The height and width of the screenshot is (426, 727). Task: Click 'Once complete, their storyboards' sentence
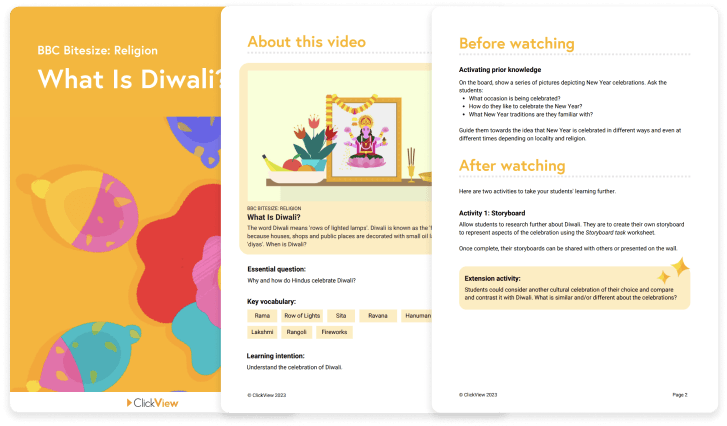[568, 248]
